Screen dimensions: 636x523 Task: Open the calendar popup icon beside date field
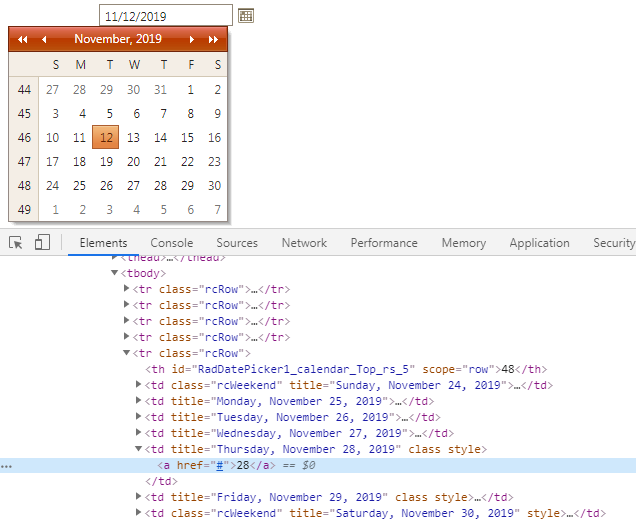pos(245,16)
